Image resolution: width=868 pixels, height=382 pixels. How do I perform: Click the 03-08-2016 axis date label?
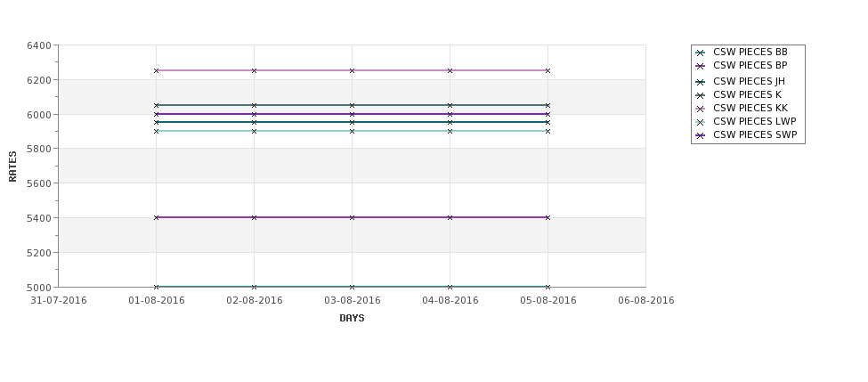pyautogui.click(x=352, y=301)
